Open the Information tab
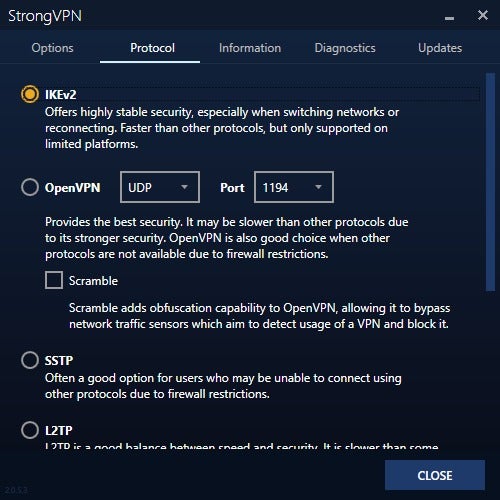Screen dimensions: 500x500 (x=250, y=48)
